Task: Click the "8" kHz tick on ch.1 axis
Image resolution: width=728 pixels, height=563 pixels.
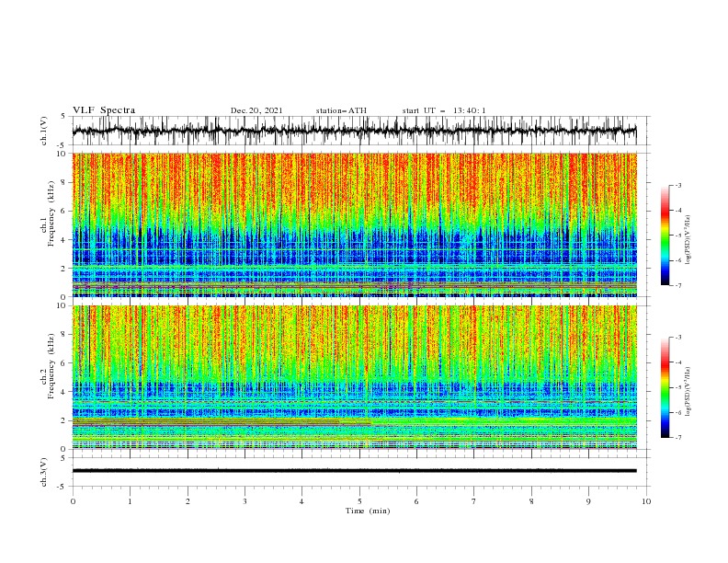Action: tap(63, 182)
